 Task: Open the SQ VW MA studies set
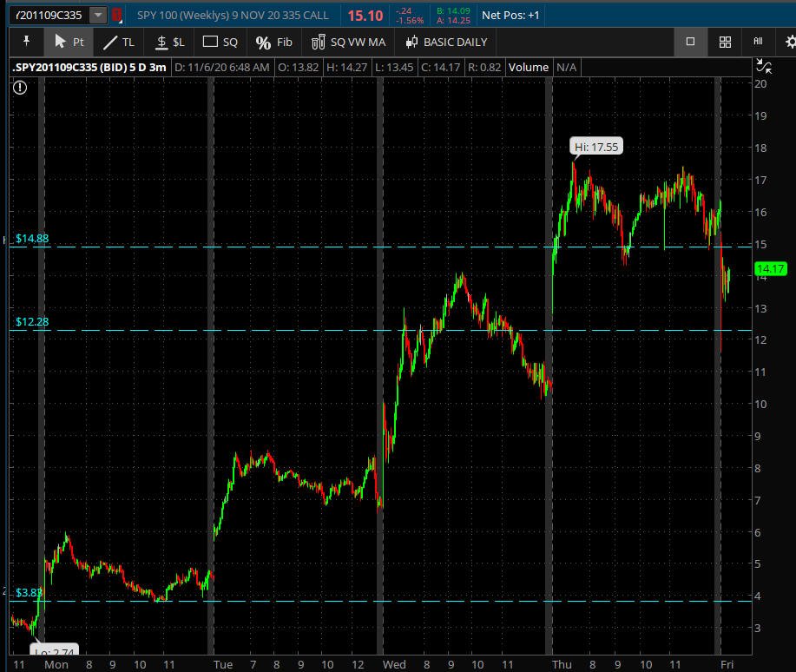(x=348, y=42)
